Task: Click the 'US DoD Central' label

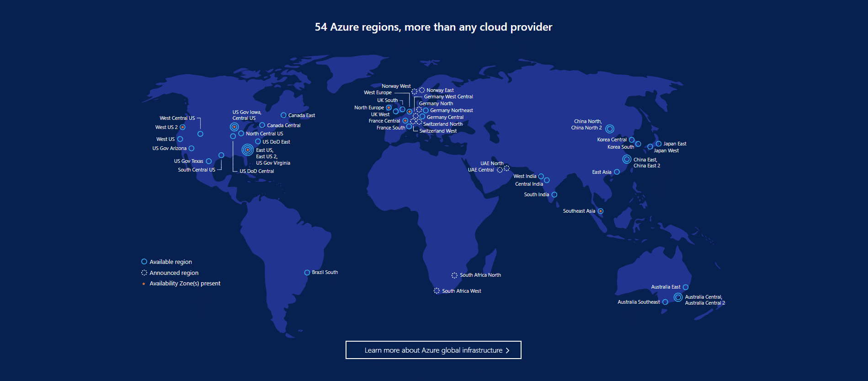Action: click(257, 171)
